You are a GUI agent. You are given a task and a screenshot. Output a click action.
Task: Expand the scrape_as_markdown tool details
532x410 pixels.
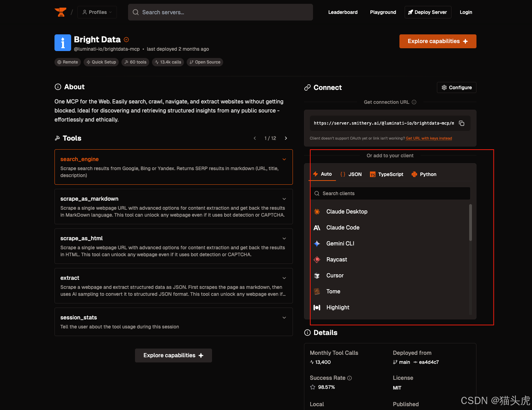[284, 199]
